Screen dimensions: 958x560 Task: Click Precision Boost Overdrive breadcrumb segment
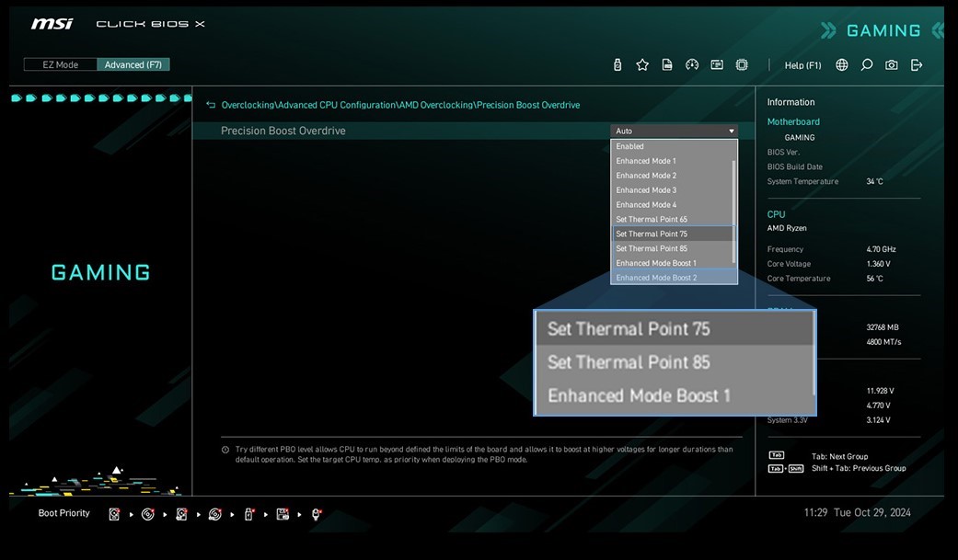pyautogui.click(x=528, y=105)
